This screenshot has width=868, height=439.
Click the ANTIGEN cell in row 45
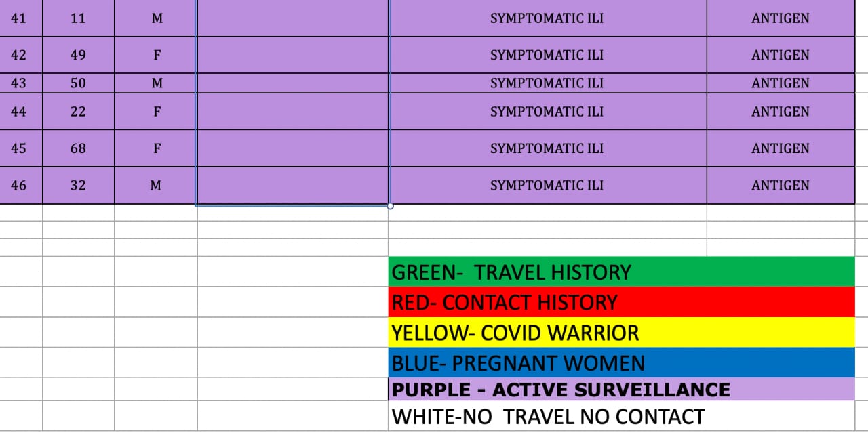pos(780,148)
